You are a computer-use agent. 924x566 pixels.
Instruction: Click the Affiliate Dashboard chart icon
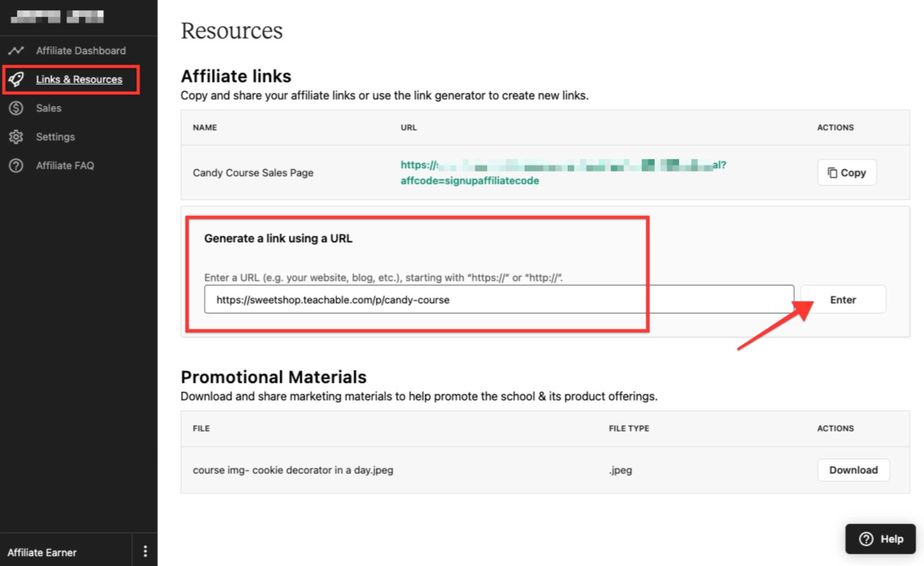tap(16, 51)
